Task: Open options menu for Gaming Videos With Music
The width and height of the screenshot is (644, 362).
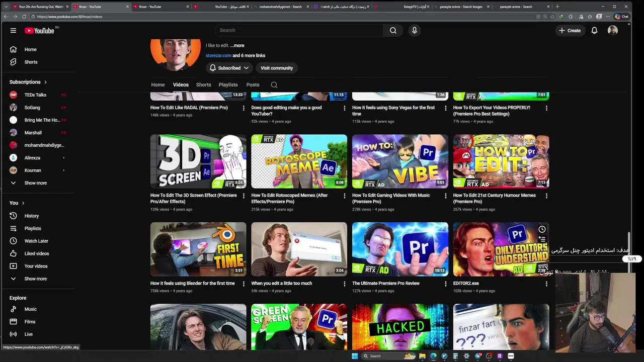Action: pos(445,196)
